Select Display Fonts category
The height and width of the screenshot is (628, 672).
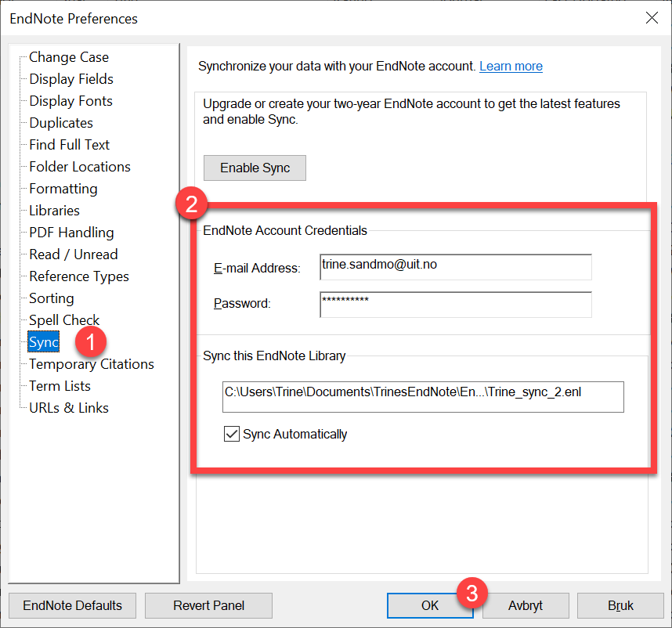click(x=70, y=101)
